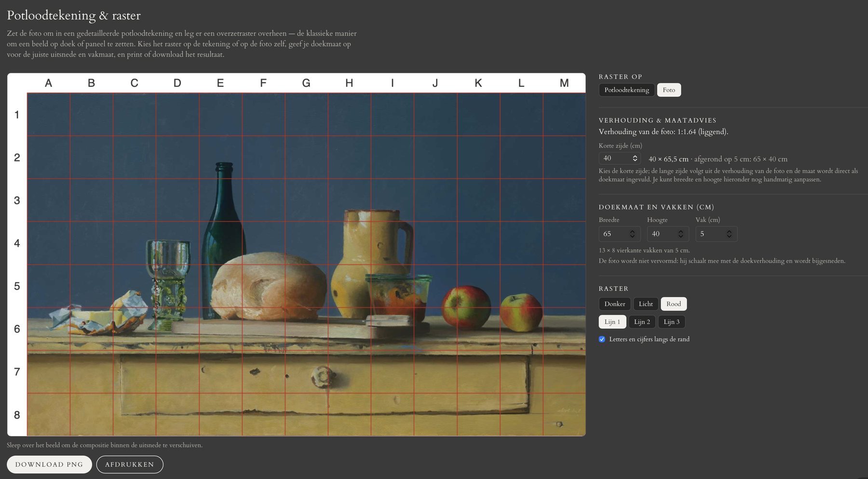
Task: Click the Hoogte input field
Action: pyautogui.click(x=667, y=234)
